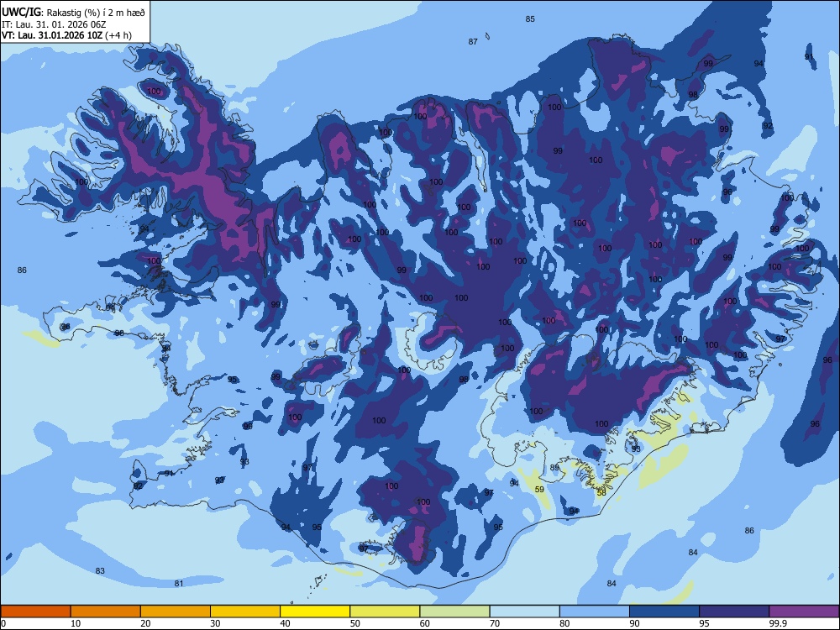
Task: Click the '58' humidity value on the map
Action: pyautogui.click(x=601, y=493)
